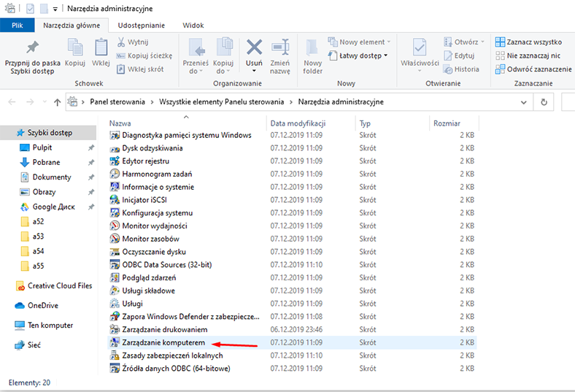575x392 pixels.
Task: Click the Historia icon in Otwieranie group
Action: tap(448, 69)
